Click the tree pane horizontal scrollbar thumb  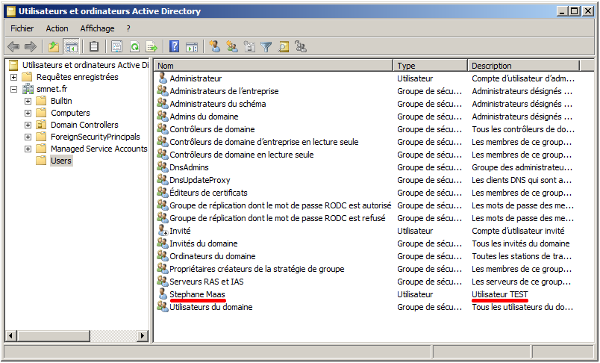[x=53, y=336]
